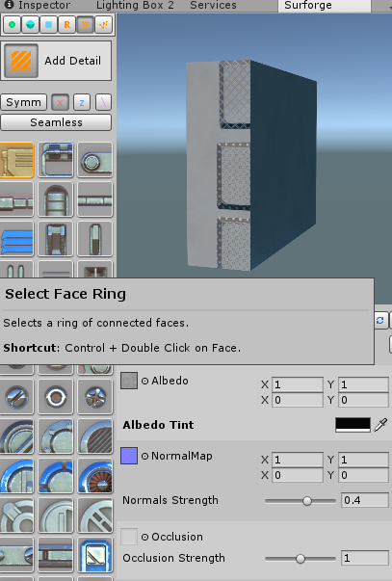Select the ring washer detail thumbnail
The height and width of the screenshot is (581, 392).
point(56,397)
